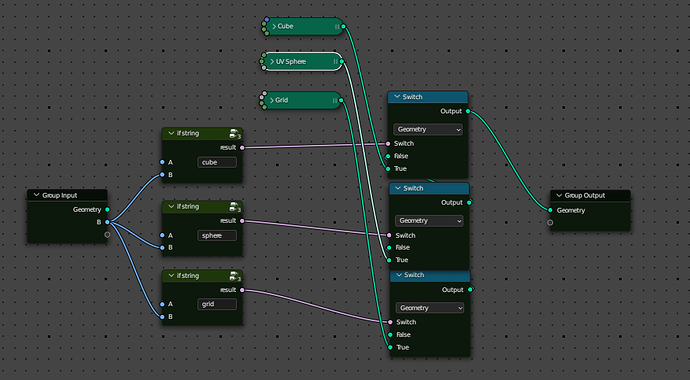Image resolution: width=690 pixels, height=380 pixels.
Task: Click the empty socket on Group Output
Action: [x=550, y=223]
